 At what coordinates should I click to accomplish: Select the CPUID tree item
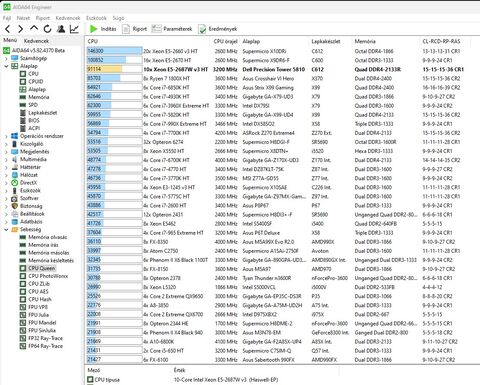[x=32, y=81]
